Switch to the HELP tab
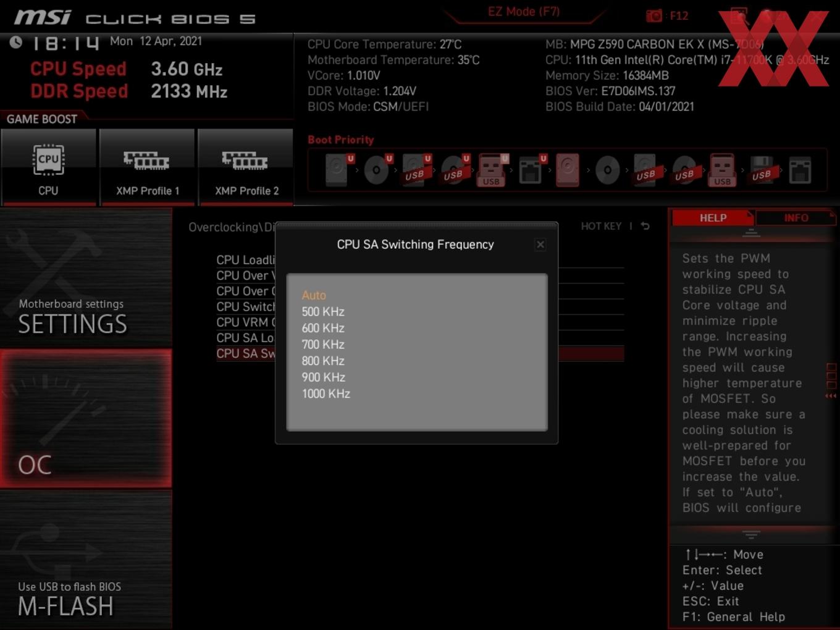 [713, 218]
